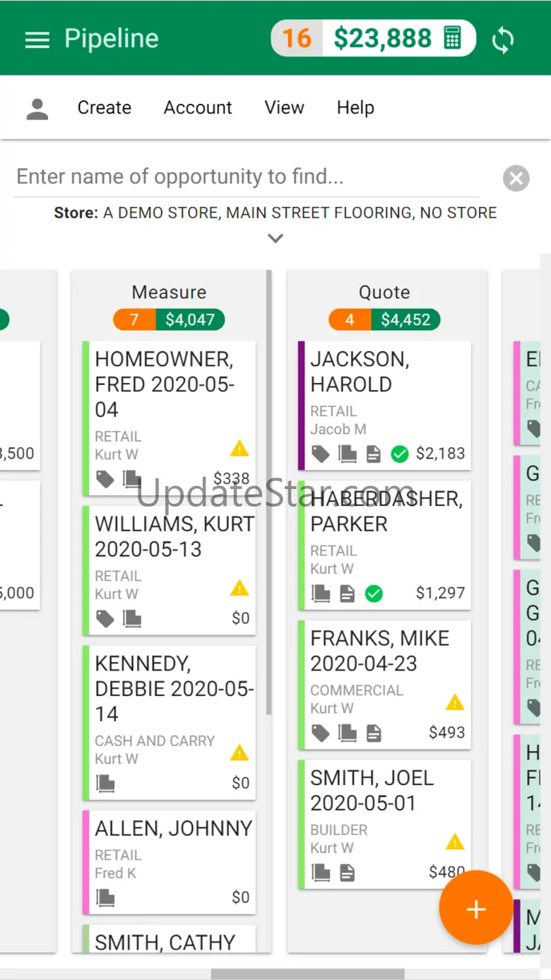This screenshot has height=980, width=551.
Task: Open the Franks, Mike opportunity card
Action: point(381,664)
